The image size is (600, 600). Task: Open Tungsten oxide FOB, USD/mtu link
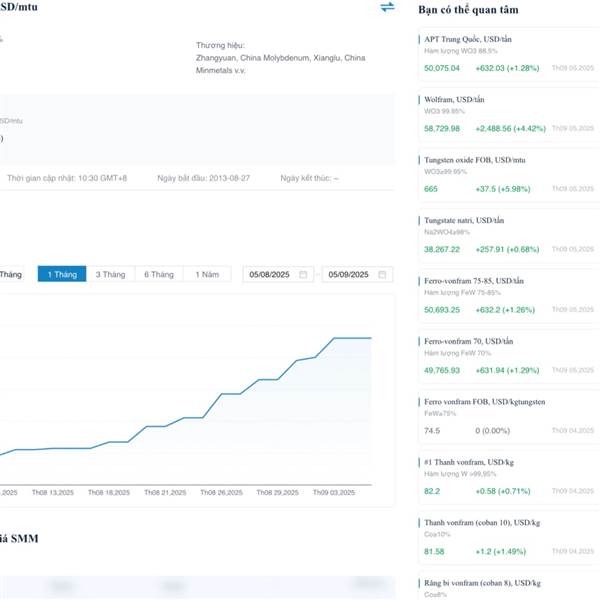[474, 160]
